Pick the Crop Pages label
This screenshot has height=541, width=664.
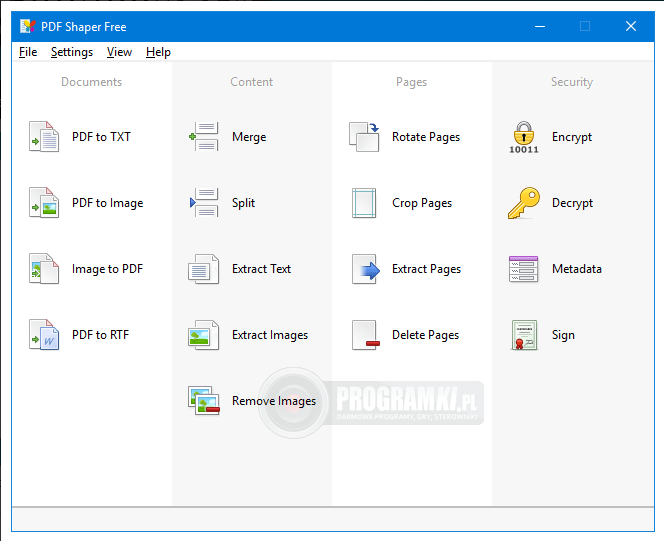coord(422,203)
